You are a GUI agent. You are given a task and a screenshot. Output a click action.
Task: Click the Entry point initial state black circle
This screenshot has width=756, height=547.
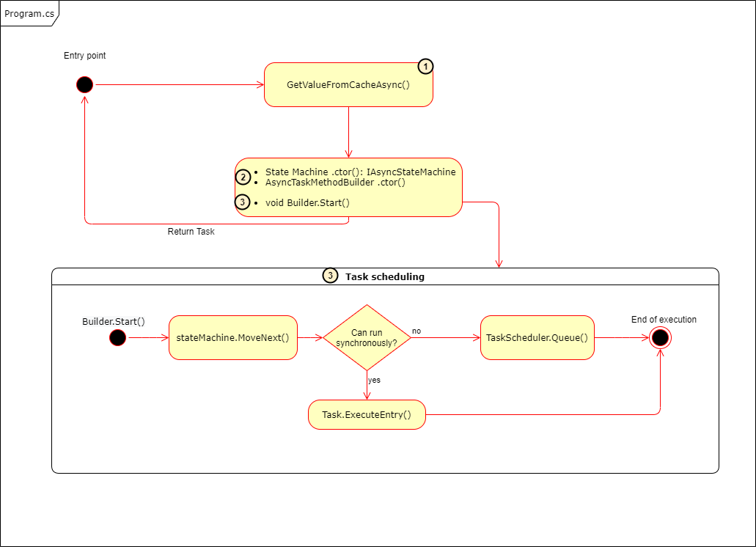click(84, 84)
